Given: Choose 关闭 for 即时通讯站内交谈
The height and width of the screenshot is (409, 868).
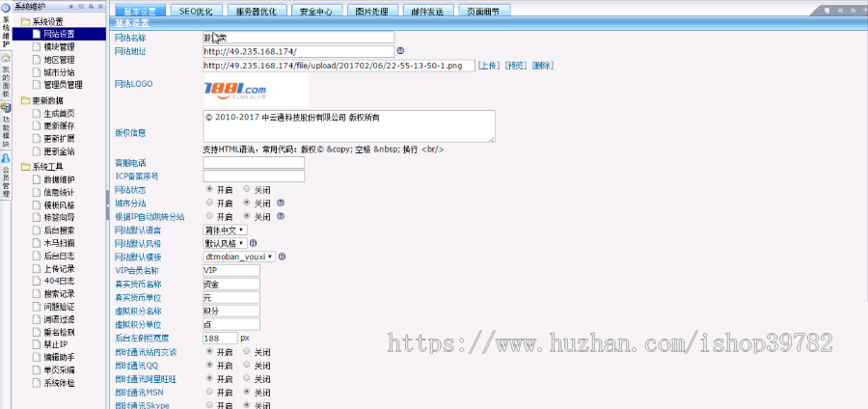Looking at the screenshot, I should (247, 351).
